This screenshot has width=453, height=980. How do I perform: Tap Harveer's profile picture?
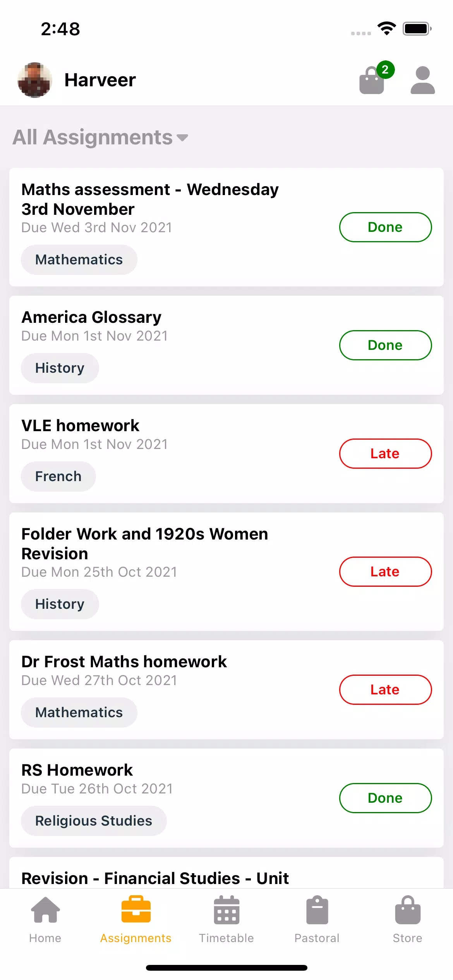point(35,80)
